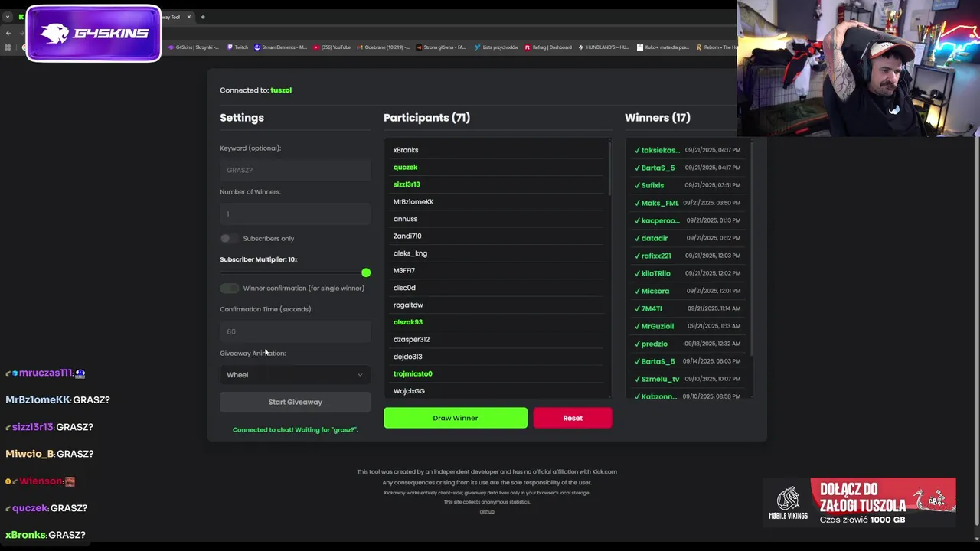This screenshot has width=980, height=551.
Task: Click winner Maks_FML entry
Action: click(687, 203)
